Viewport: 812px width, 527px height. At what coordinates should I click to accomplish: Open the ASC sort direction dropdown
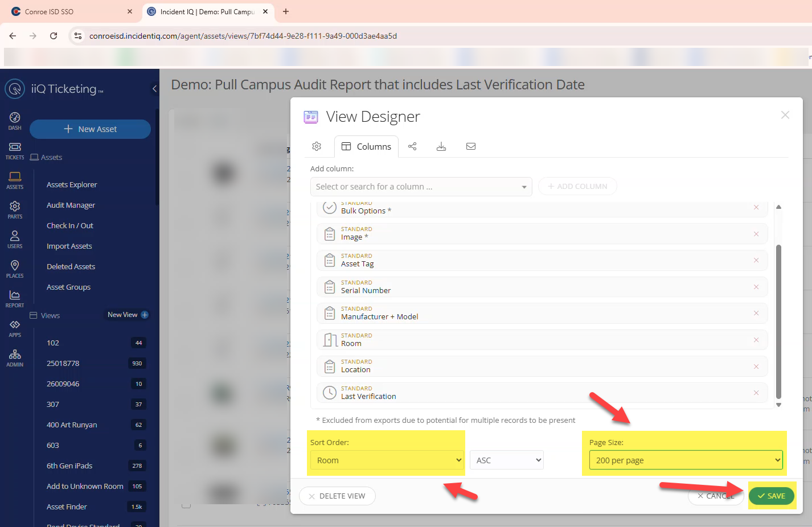(x=506, y=460)
